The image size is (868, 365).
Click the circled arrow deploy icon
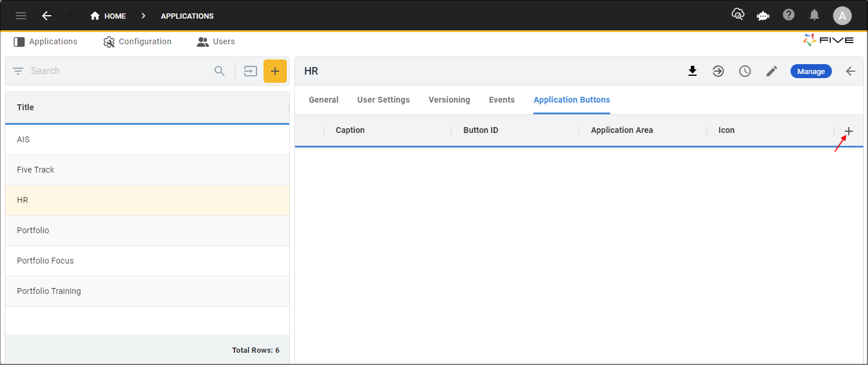pos(718,71)
